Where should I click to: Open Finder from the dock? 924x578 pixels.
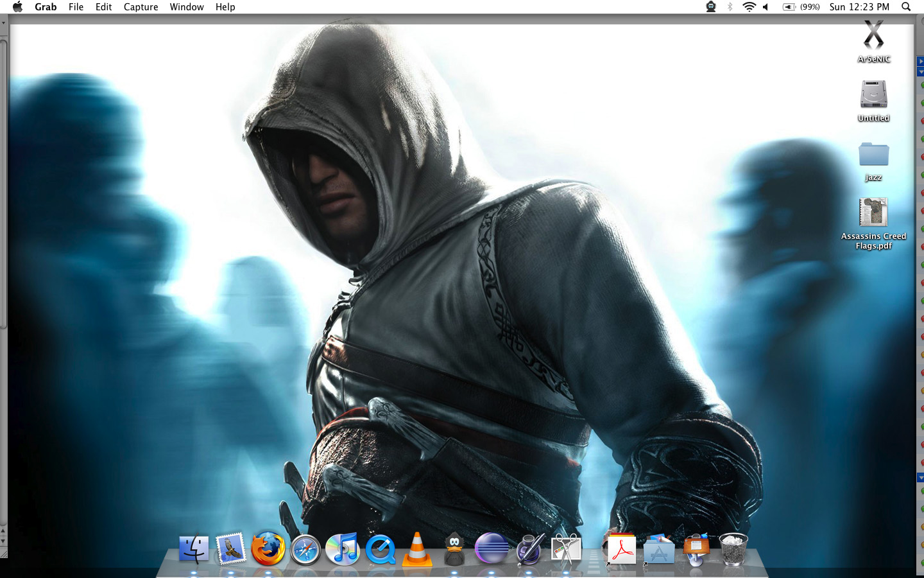[193, 550]
